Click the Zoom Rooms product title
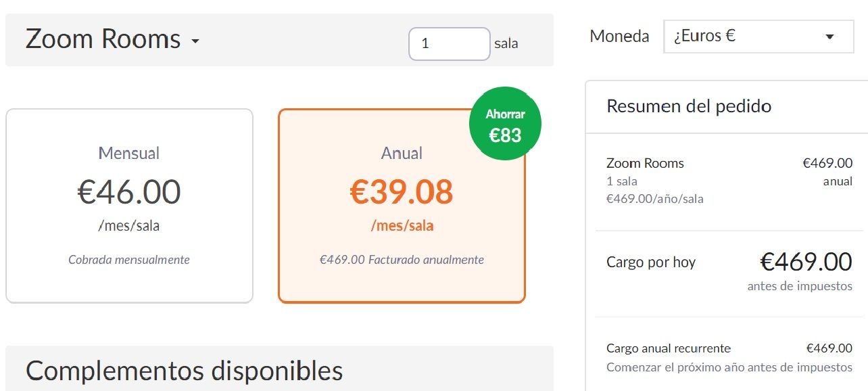The width and height of the screenshot is (868, 391). coord(103,39)
